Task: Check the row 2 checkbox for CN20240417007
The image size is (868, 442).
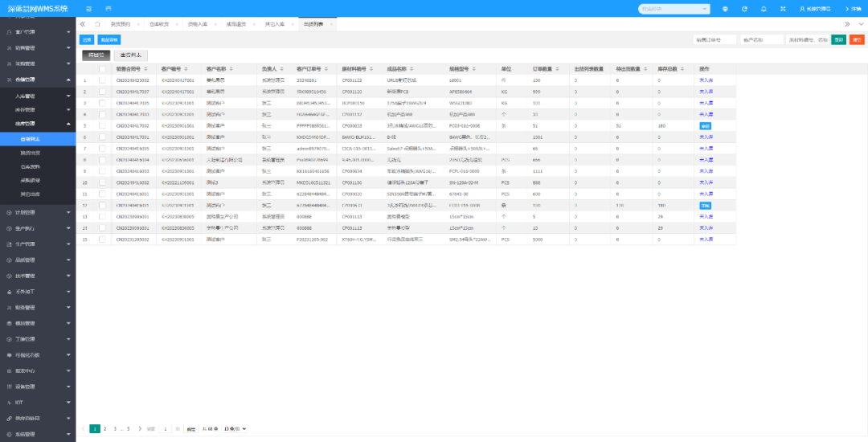Action: pyautogui.click(x=102, y=92)
